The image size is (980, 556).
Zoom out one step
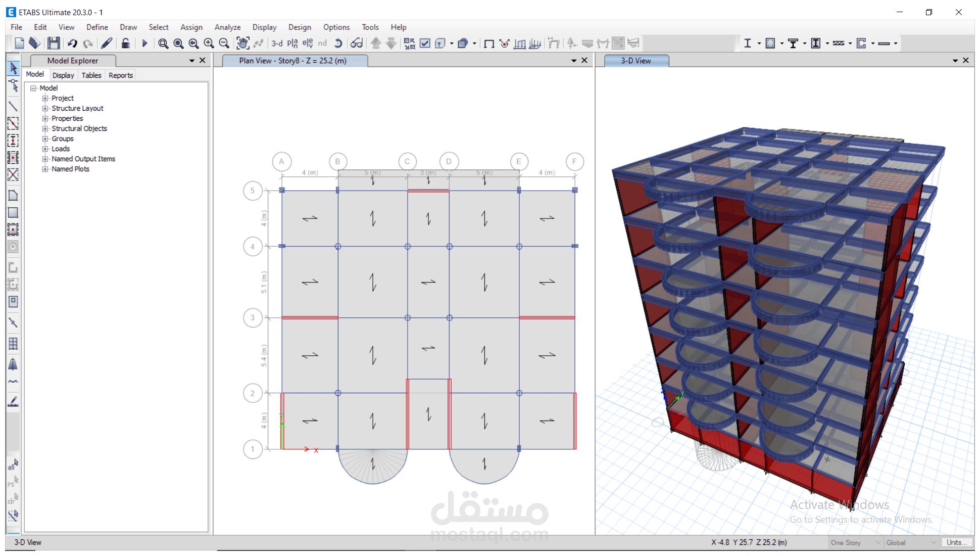tap(224, 43)
